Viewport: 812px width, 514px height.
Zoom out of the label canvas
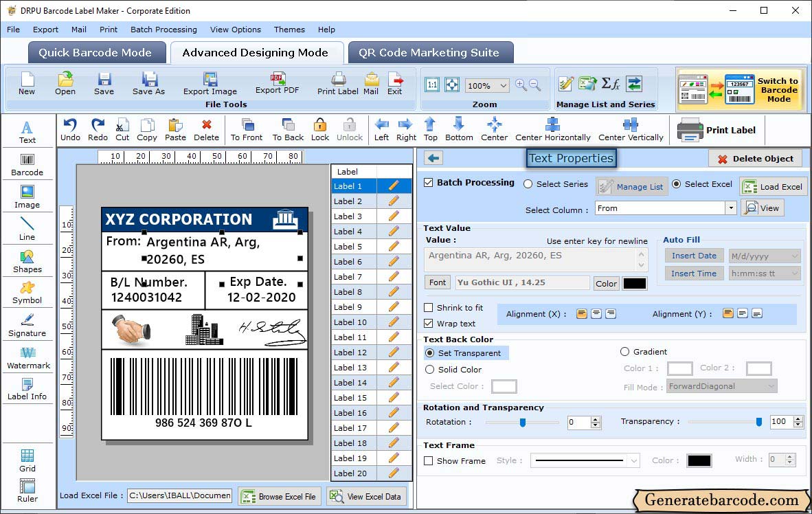535,85
